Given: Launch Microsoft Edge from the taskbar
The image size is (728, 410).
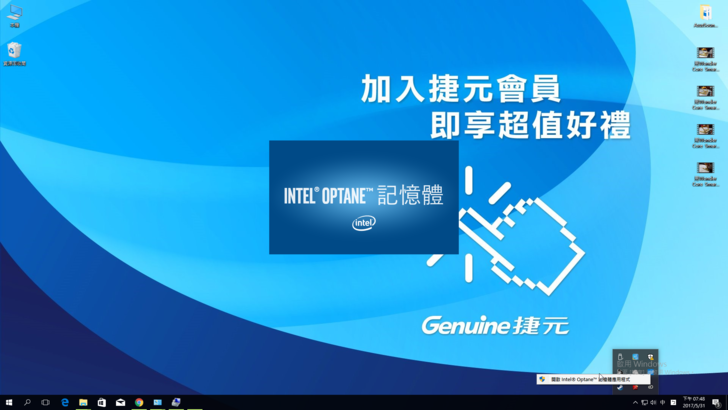Looking at the screenshot, I should 65,403.
